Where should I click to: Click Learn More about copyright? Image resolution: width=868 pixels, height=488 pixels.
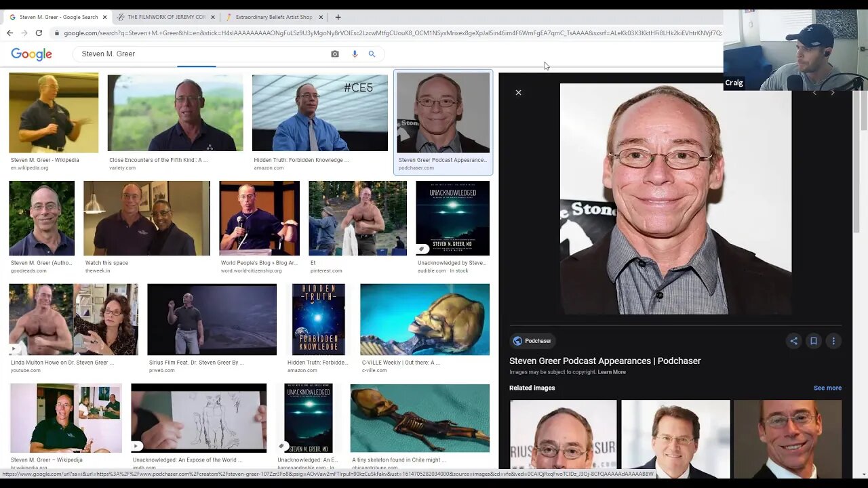tap(612, 372)
